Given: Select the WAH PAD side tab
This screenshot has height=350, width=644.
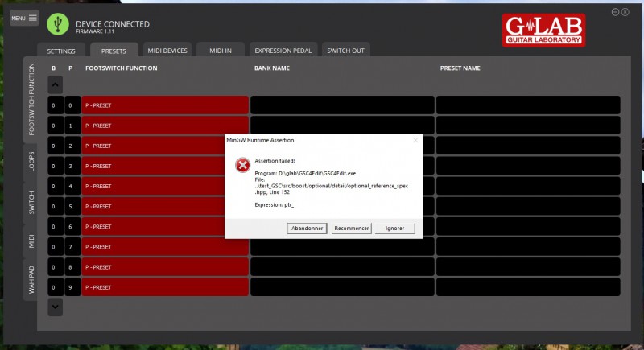Looking at the screenshot, I should [31, 280].
